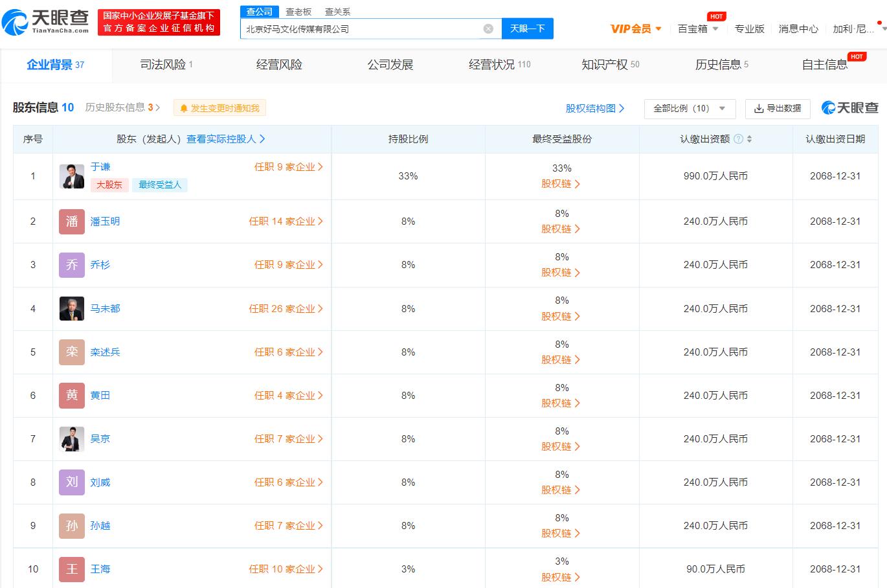View 股权链 in 王海's row
Image resolution: width=887 pixels, height=588 pixels.
pyautogui.click(x=561, y=577)
